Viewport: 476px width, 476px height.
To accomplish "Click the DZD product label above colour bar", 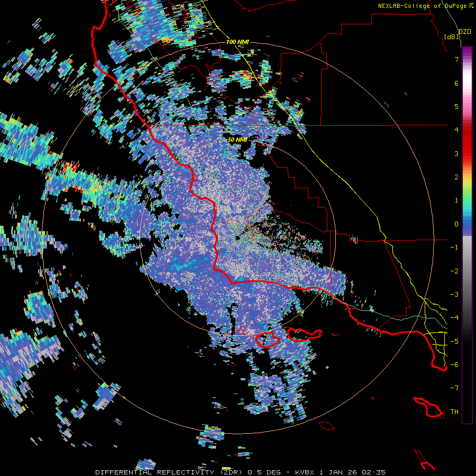I will 465,32.
